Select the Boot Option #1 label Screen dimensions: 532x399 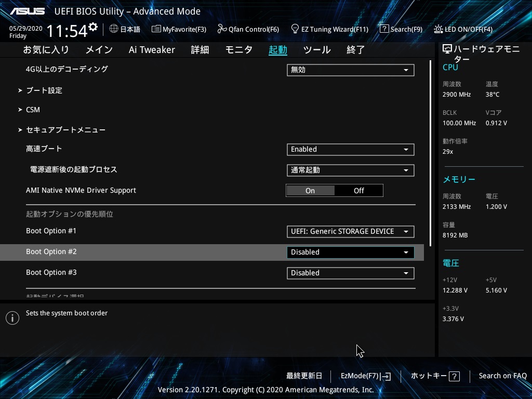coord(51,231)
